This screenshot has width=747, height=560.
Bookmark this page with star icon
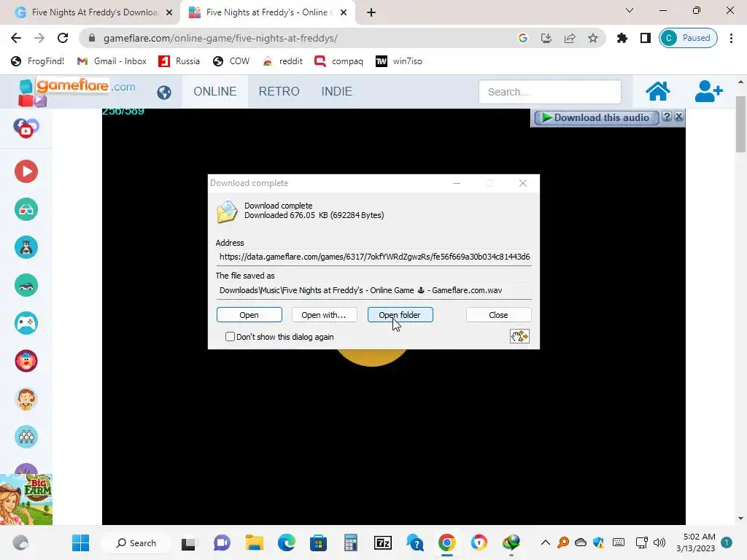point(592,38)
